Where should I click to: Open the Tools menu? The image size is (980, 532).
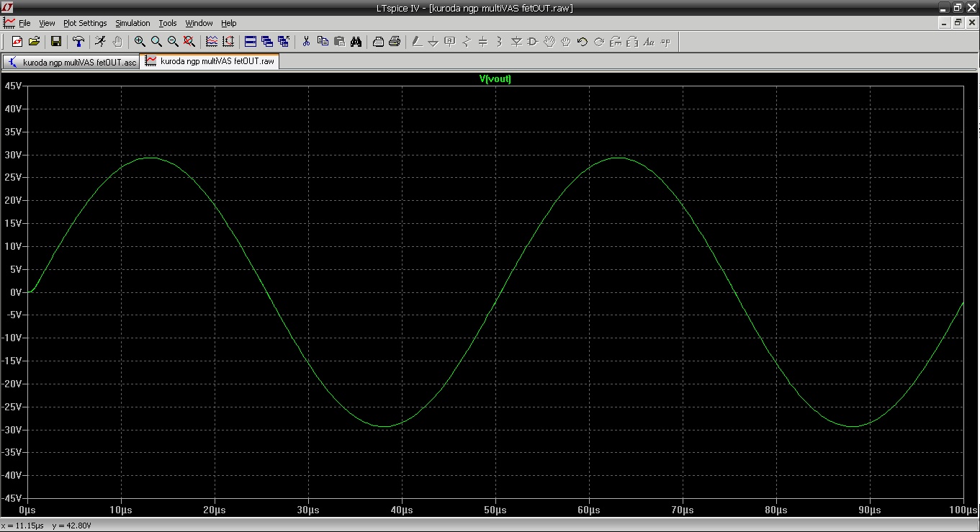coord(168,23)
